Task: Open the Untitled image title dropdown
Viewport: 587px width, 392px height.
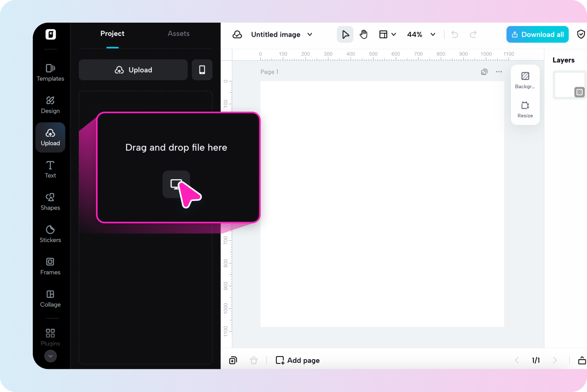Action: click(x=282, y=34)
